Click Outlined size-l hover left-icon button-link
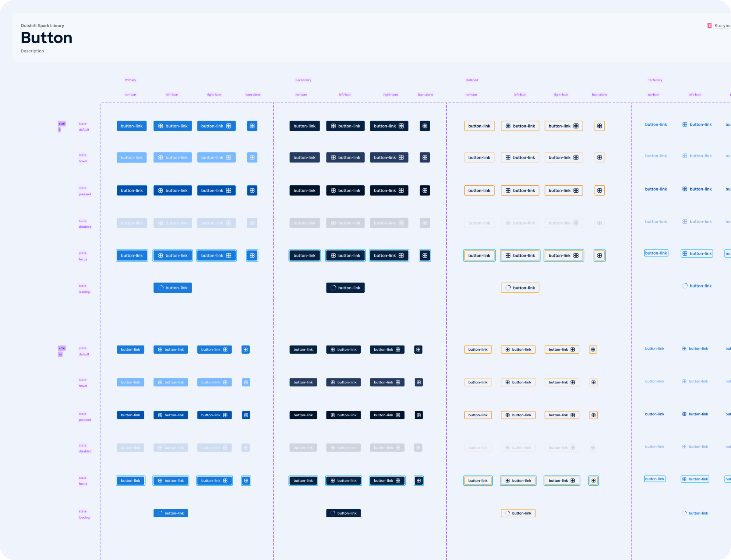Viewport: 731px width, 560px height. (520, 157)
